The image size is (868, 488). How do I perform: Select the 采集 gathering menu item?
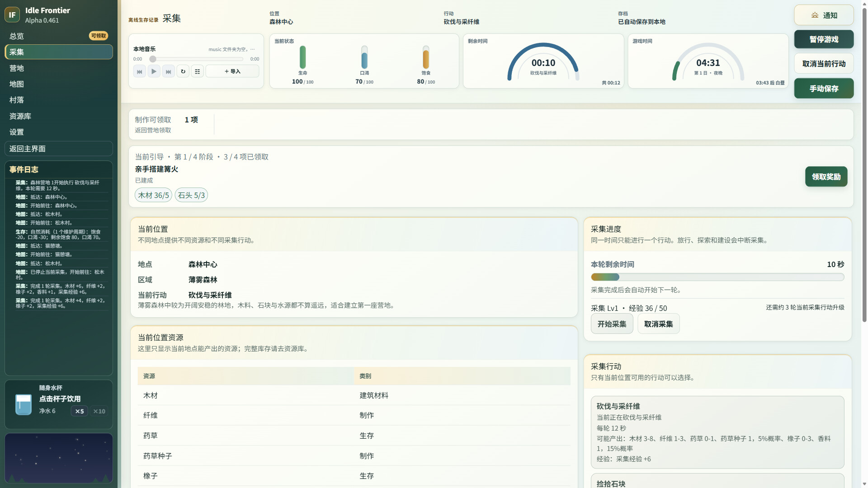[x=59, y=52]
